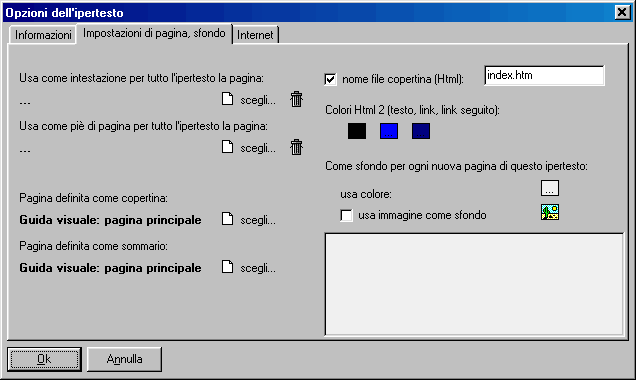
Task: Switch to the Informazioni tab
Action: tap(43, 35)
